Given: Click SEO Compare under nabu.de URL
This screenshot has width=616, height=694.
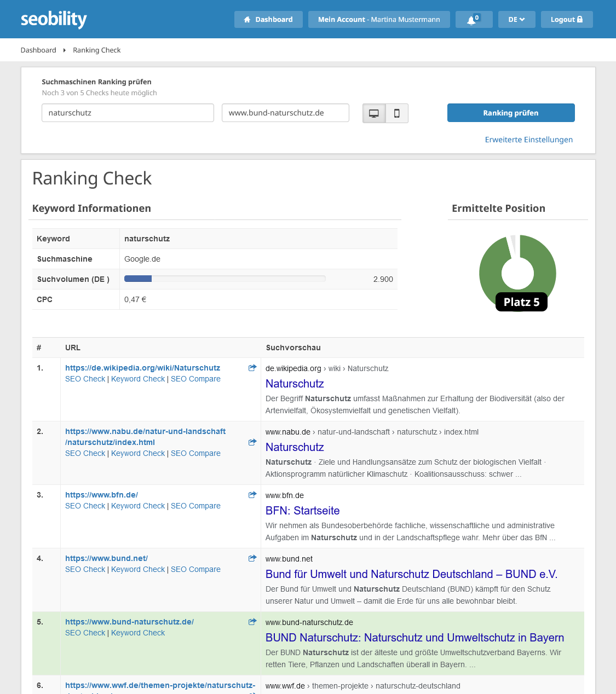Looking at the screenshot, I should pyautogui.click(x=195, y=453).
